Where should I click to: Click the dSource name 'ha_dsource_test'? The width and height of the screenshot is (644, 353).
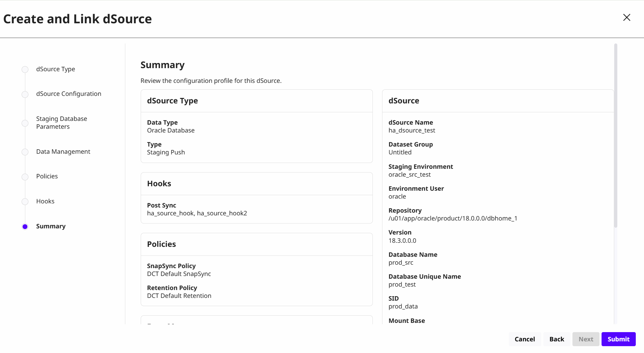click(x=412, y=130)
